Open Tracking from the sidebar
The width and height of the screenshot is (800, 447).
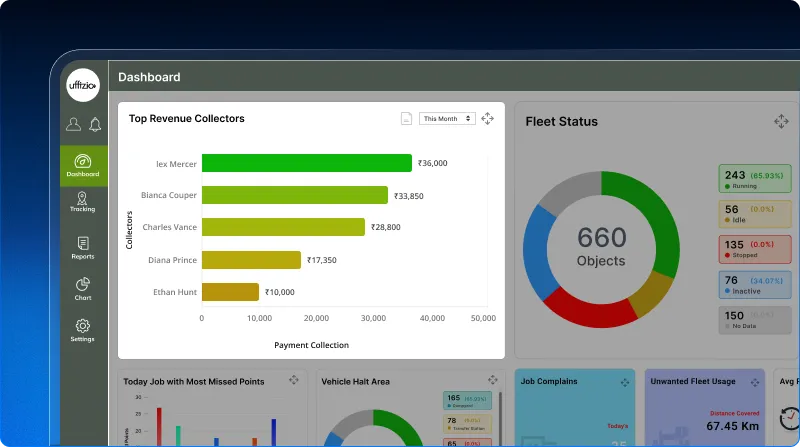click(x=83, y=202)
